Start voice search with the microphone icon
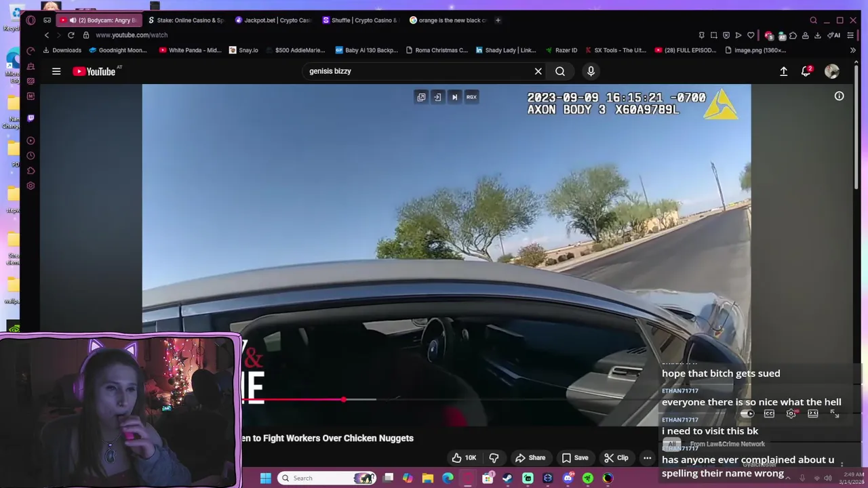Screen dimensions: 868x488 tap(591, 71)
